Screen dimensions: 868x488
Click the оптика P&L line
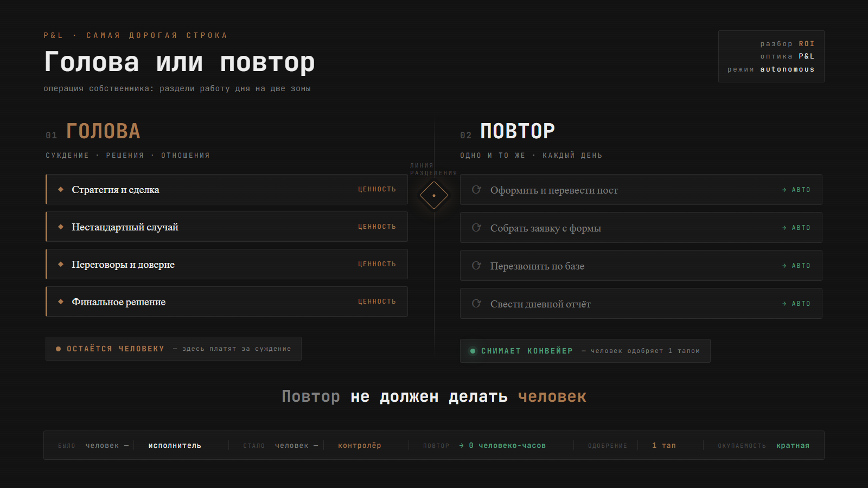click(787, 56)
